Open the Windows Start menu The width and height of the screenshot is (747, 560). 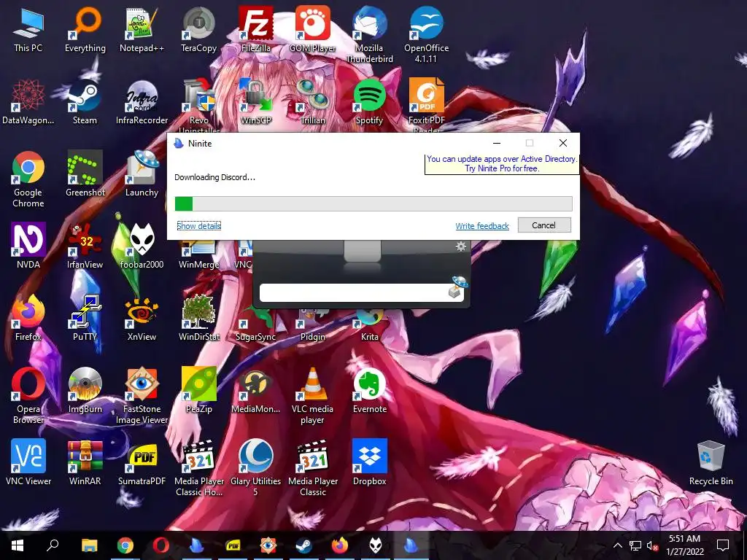18,545
